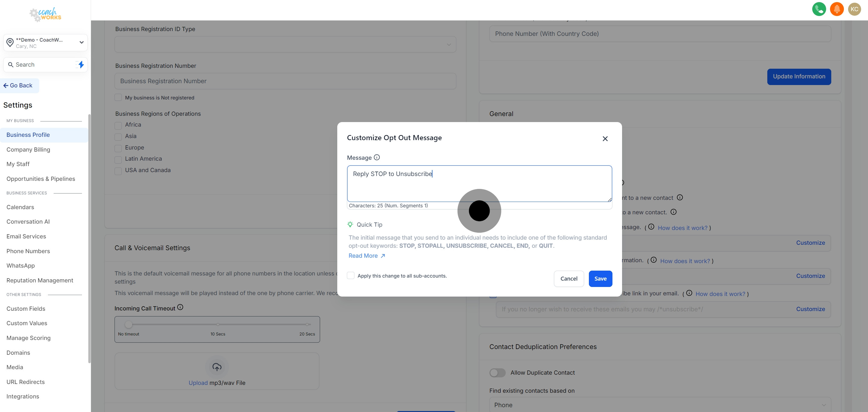Click the green phone dialer icon

[819, 9]
